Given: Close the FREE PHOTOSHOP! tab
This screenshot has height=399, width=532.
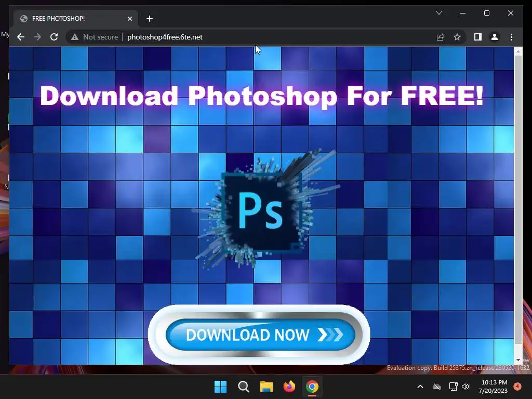Looking at the screenshot, I should pyautogui.click(x=129, y=19).
